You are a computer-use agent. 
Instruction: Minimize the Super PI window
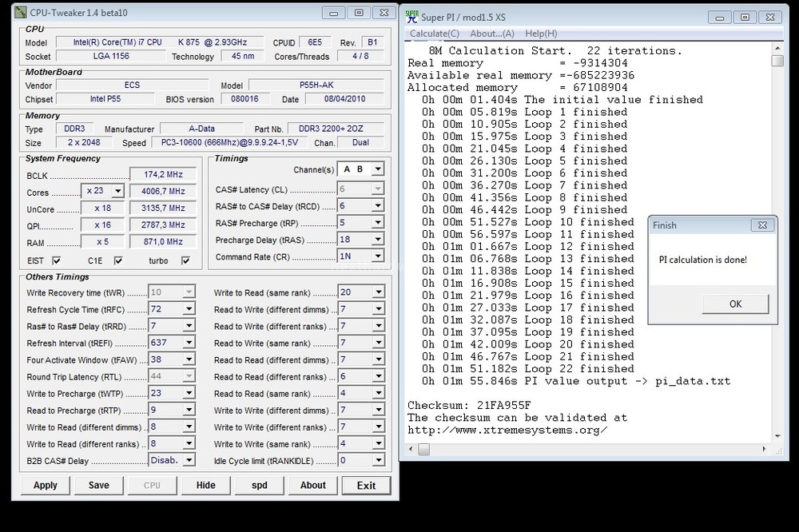click(720, 18)
